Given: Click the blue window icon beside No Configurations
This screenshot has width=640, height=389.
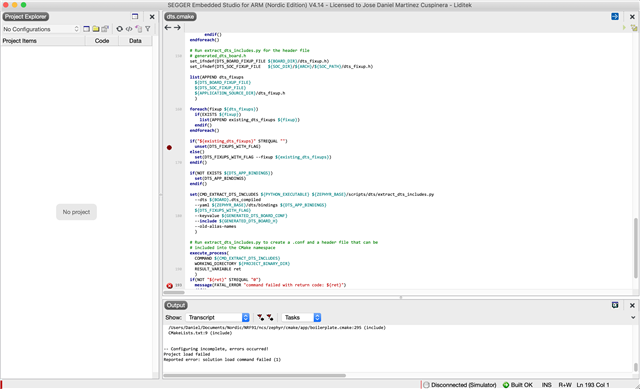Looking at the screenshot, I should [86, 29].
